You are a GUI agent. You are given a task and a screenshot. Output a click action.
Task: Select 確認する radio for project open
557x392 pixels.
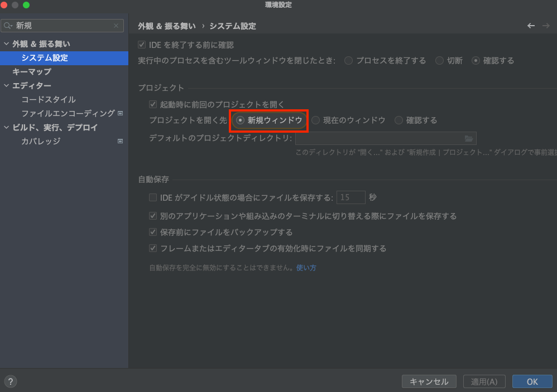click(x=398, y=120)
